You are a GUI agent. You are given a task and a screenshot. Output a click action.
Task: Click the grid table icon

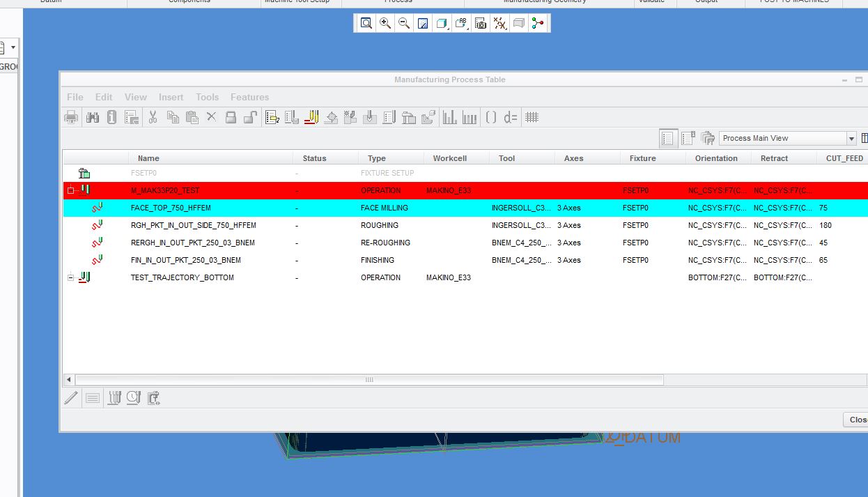532,118
